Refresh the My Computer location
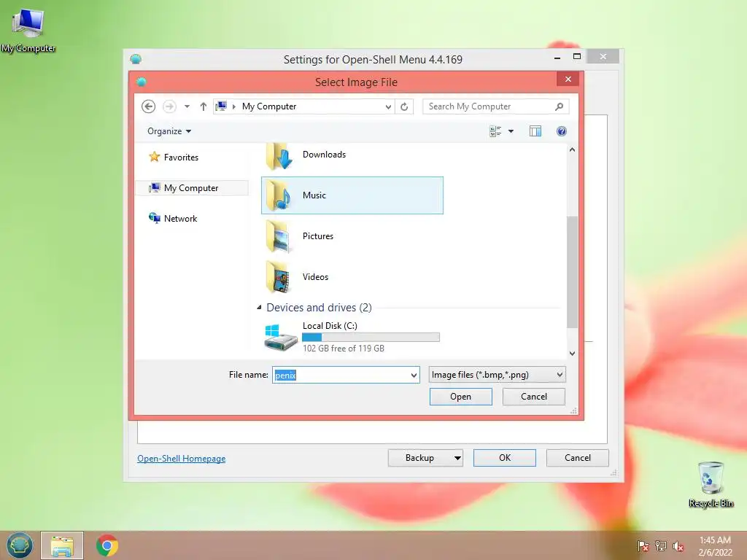747x560 pixels. (x=404, y=106)
